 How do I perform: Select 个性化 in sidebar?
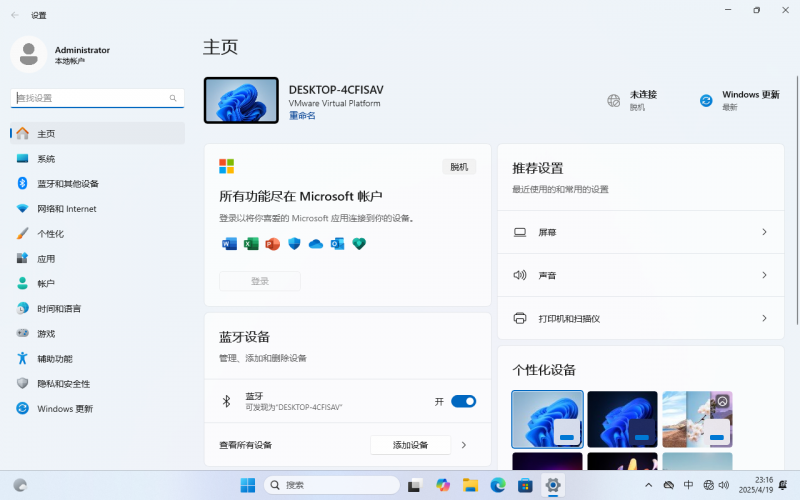click(97, 234)
